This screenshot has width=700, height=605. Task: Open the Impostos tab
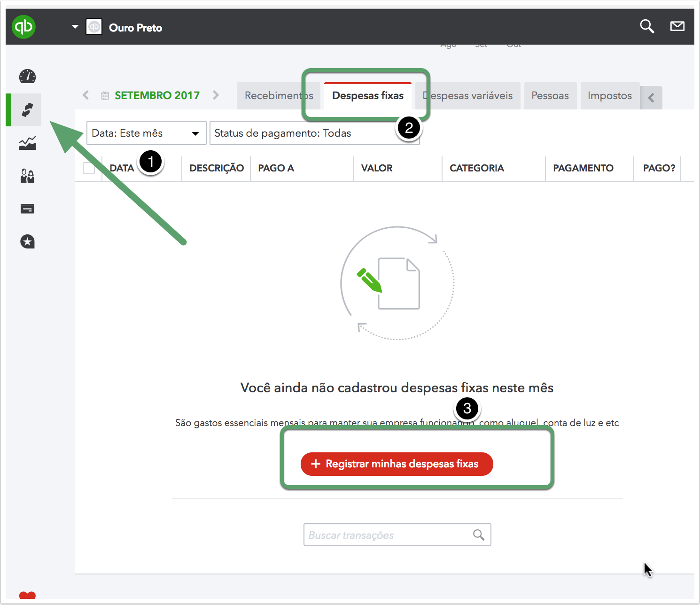coord(609,96)
